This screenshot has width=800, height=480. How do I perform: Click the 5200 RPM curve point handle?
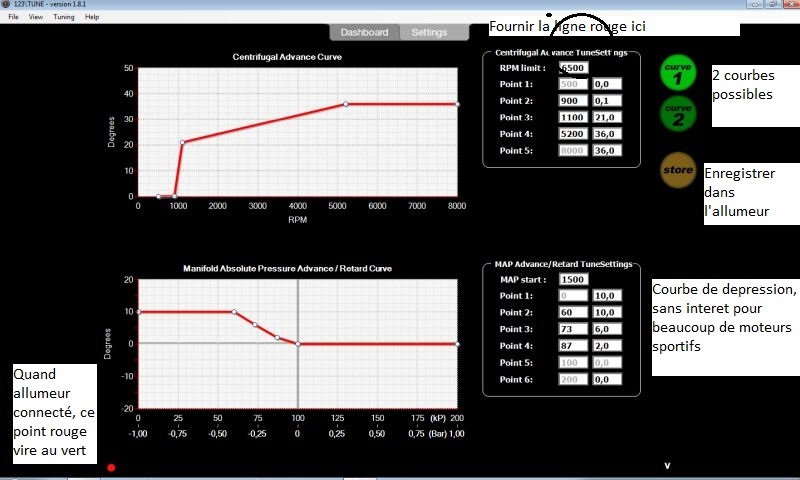click(345, 104)
